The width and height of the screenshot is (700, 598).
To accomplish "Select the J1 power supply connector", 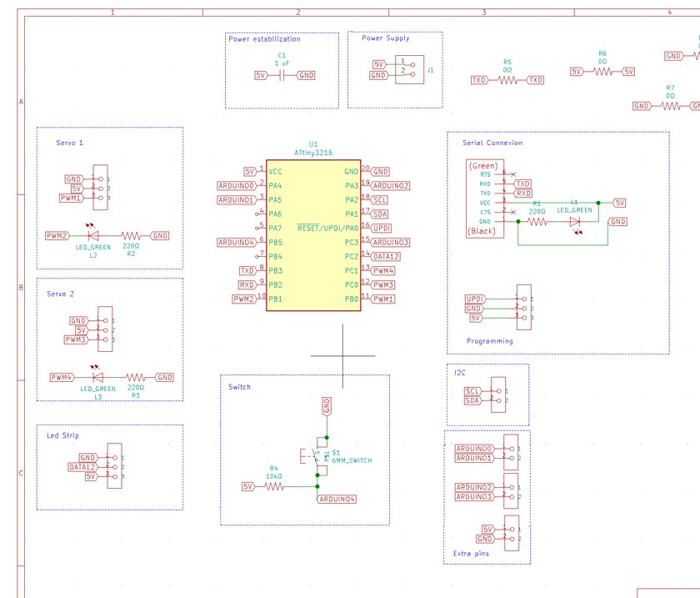I will click(x=409, y=69).
